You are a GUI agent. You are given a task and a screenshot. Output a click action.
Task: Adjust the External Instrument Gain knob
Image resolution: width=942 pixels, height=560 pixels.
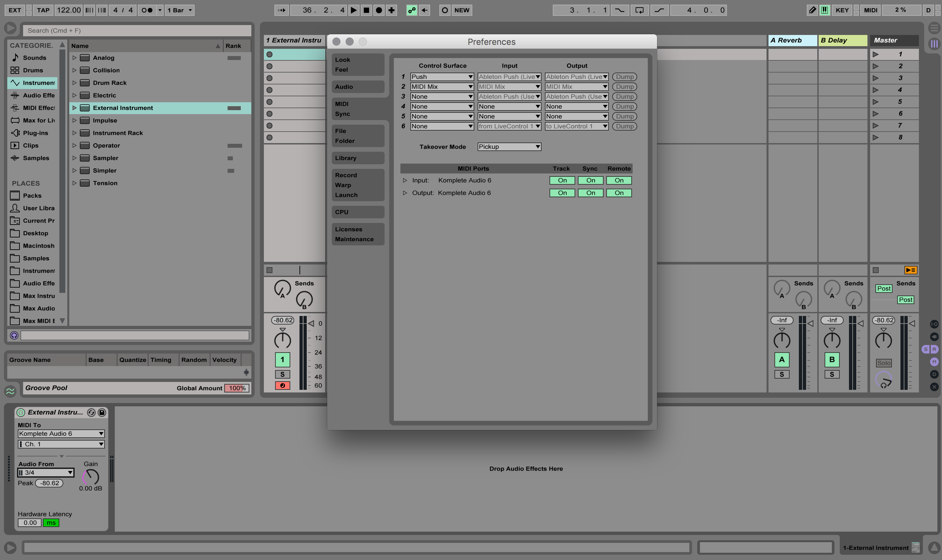[91, 477]
